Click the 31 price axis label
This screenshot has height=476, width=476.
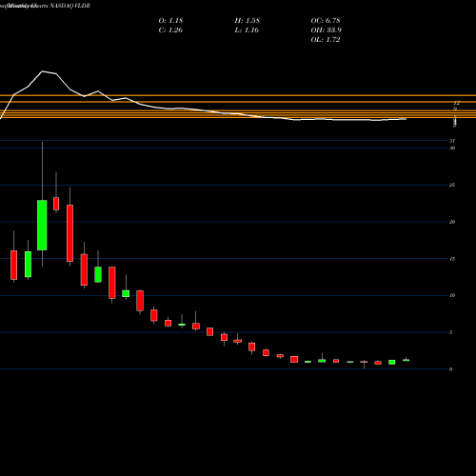[452, 141]
